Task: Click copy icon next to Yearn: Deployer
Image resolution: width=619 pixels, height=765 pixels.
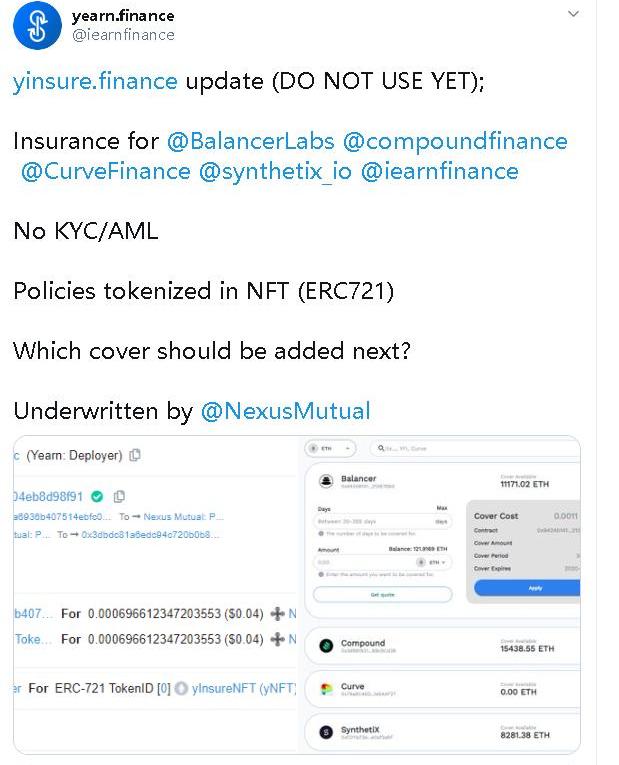Action: [135, 456]
